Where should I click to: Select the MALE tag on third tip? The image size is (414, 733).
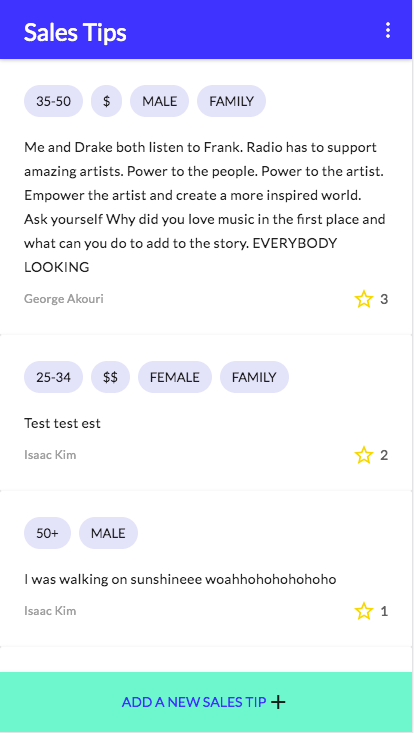(108, 533)
